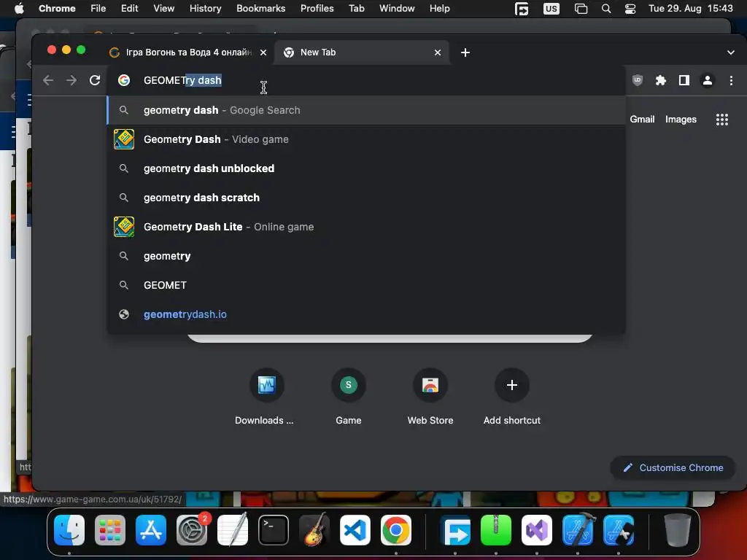This screenshot has width=747, height=560.
Task: Go forward with the forward arrow
Action: [x=71, y=80]
